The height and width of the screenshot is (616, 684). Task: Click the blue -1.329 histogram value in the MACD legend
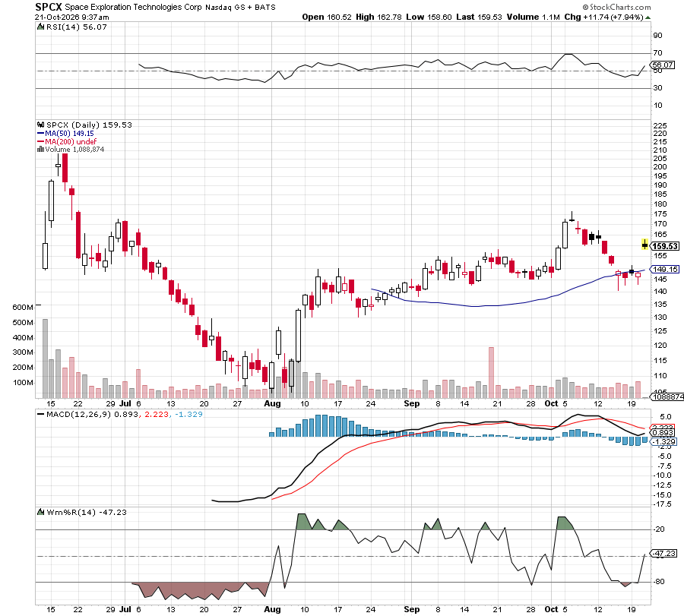click(x=189, y=414)
